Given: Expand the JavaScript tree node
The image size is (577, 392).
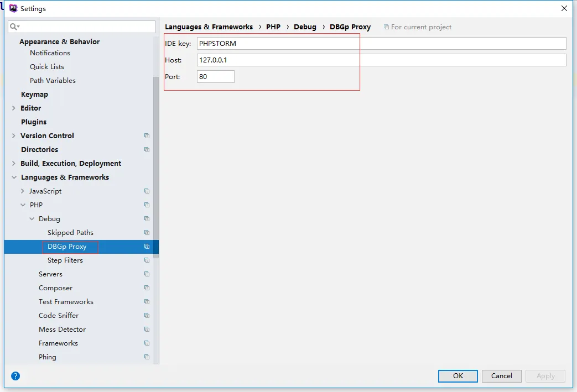Looking at the screenshot, I should coord(23,191).
